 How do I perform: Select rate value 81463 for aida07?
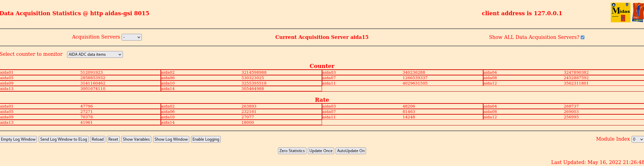(409, 112)
